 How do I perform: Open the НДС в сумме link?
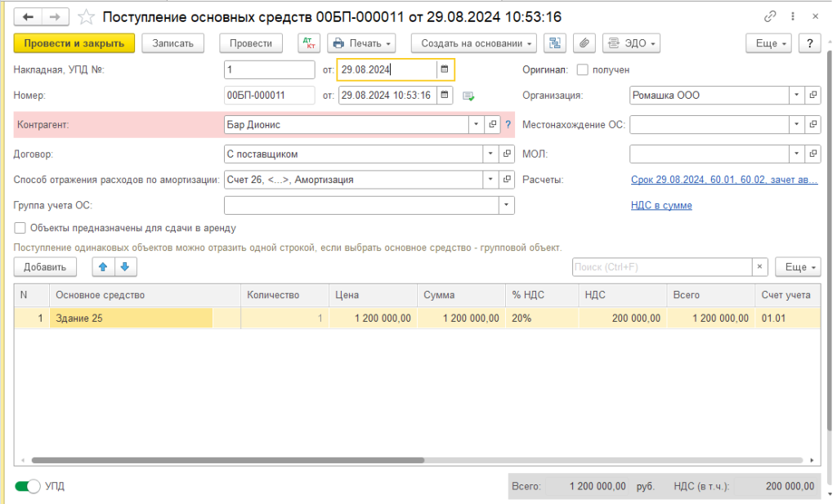click(x=661, y=205)
